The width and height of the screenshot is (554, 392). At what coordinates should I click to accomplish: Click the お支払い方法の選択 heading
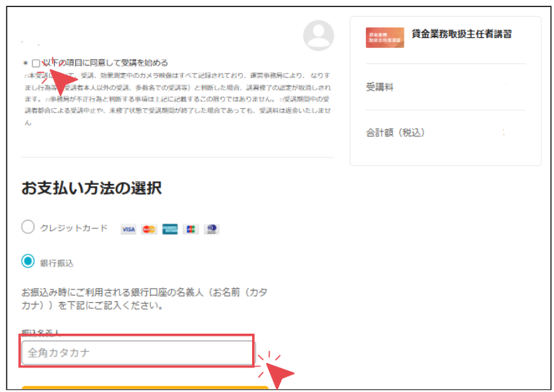pyautogui.click(x=91, y=188)
